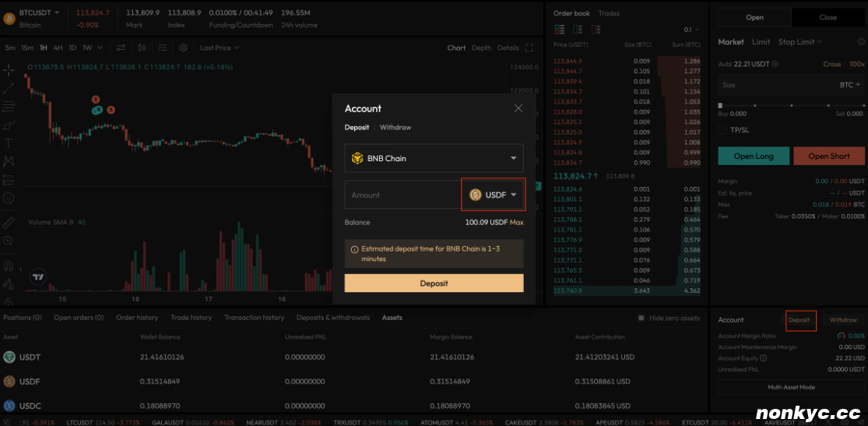This screenshot has width=868, height=426.
Task: Open chart settings gear icon
Action: click(183, 48)
